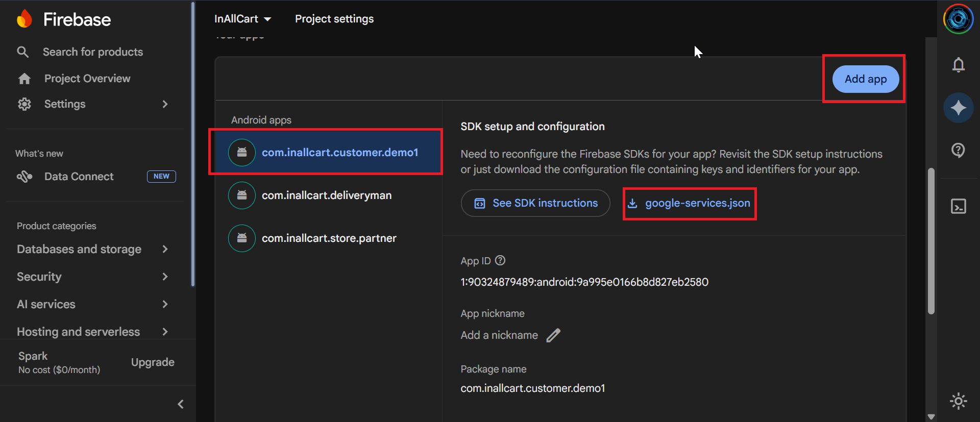Open the Cloud Shell terminal icon
This screenshot has height=422, width=980.
[959, 206]
